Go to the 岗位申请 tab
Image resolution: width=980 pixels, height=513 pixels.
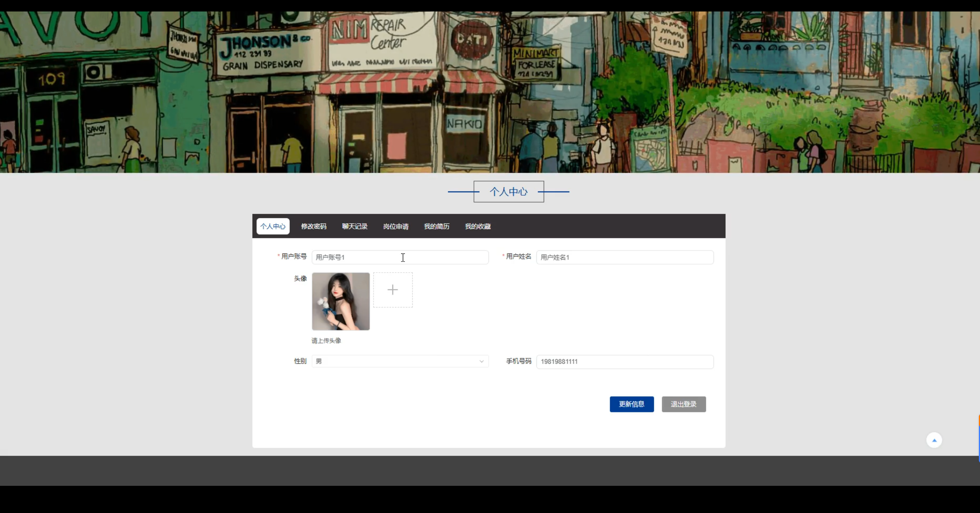coord(395,226)
